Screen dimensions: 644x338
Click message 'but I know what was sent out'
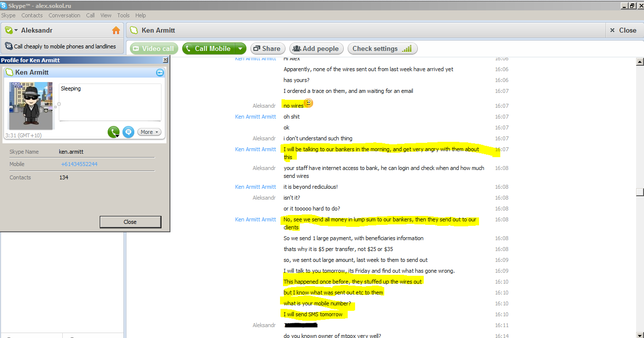(x=333, y=293)
